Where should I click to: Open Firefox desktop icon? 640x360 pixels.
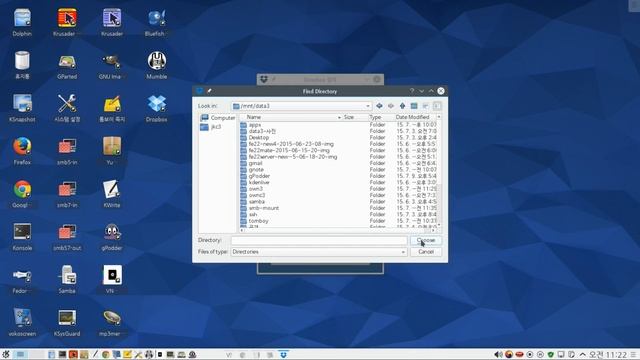[22, 151]
